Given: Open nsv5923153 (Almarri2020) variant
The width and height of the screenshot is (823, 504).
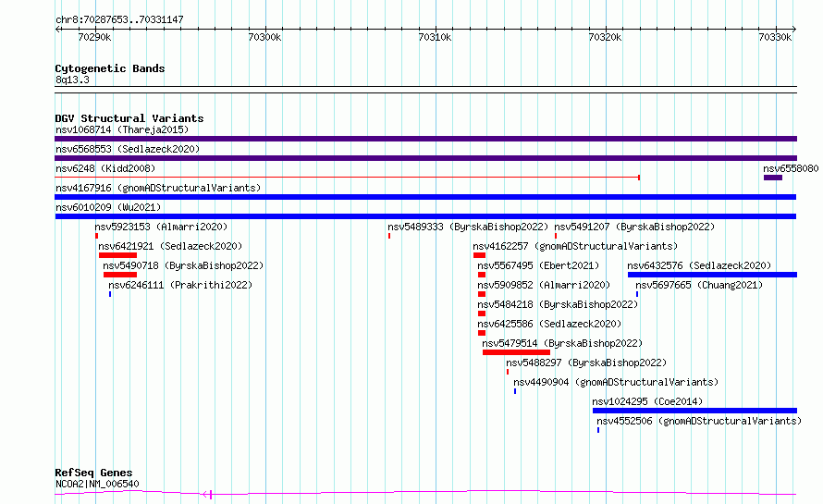Looking at the screenshot, I should 161,227.
